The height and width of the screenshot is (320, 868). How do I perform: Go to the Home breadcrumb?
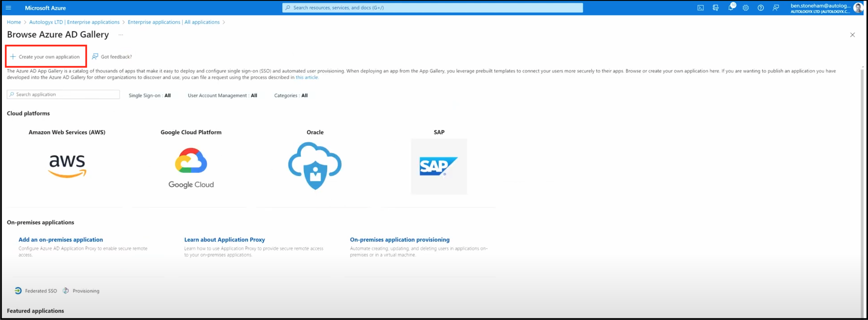14,22
